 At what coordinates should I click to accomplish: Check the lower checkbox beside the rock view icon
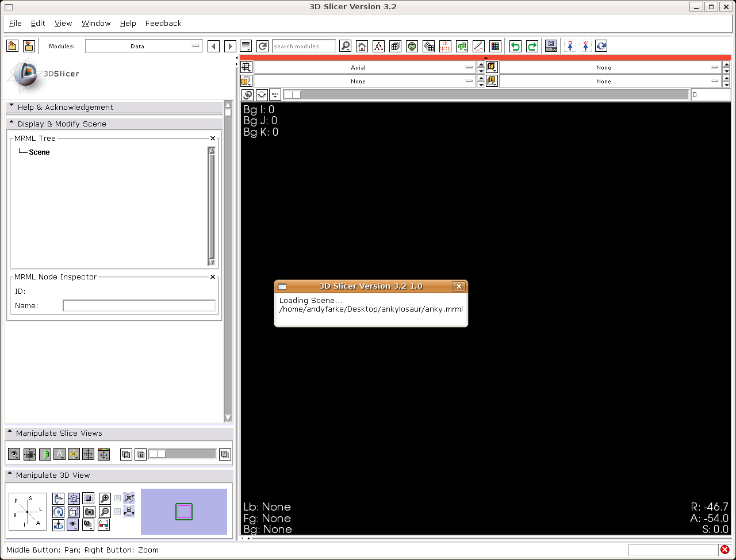(x=118, y=511)
